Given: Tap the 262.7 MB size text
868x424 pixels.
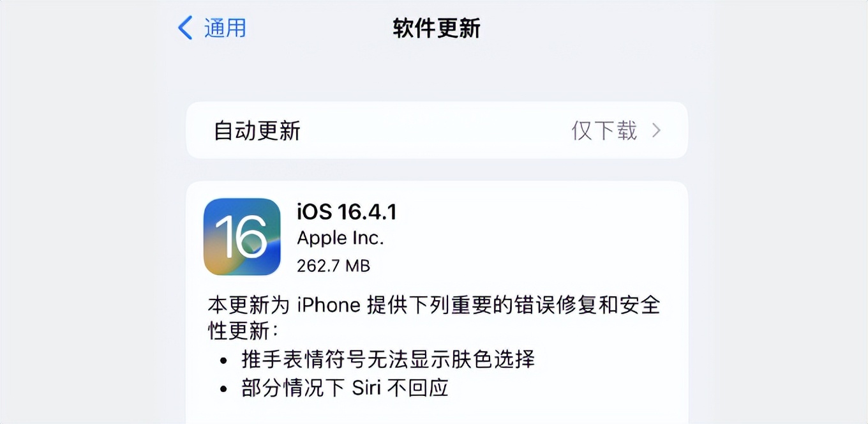Looking at the screenshot, I should click(x=334, y=264).
